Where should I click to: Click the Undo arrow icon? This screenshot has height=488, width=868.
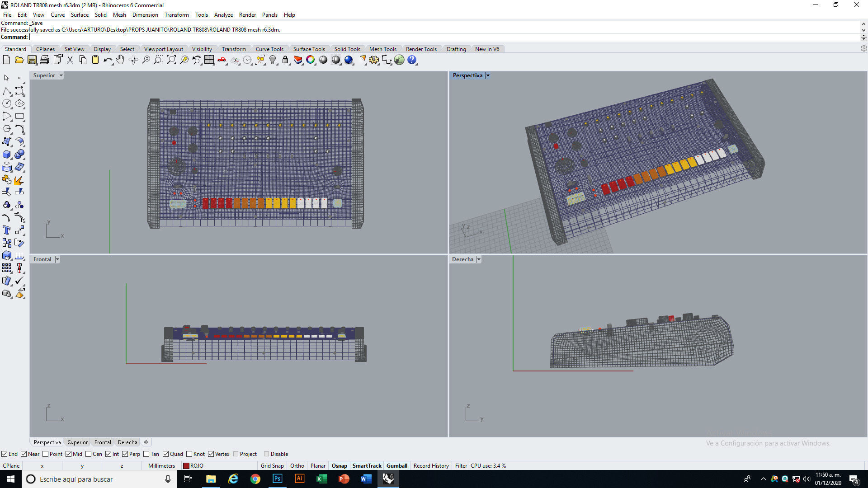pos(108,60)
